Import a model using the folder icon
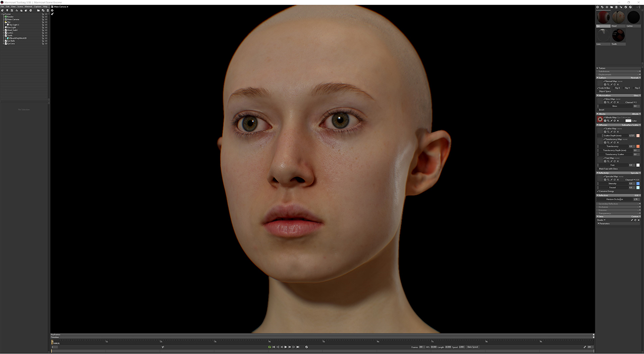The height and width of the screenshot is (354, 644). click(x=39, y=10)
